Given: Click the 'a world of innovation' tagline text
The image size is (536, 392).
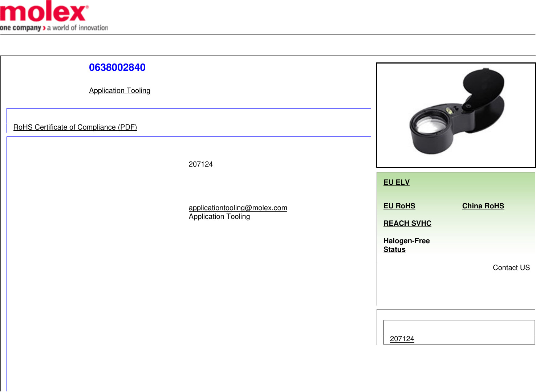Looking at the screenshot, I should (x=78, y=28).
